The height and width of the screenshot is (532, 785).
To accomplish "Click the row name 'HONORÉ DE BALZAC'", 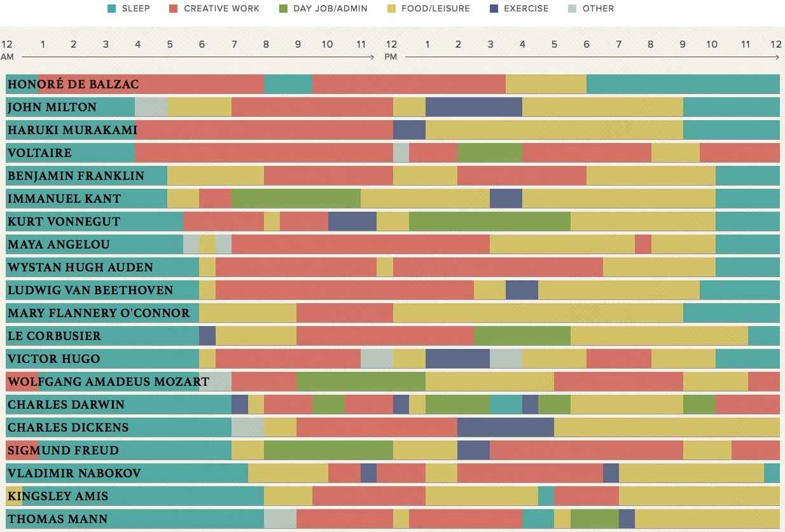I will tap(73, 84).
